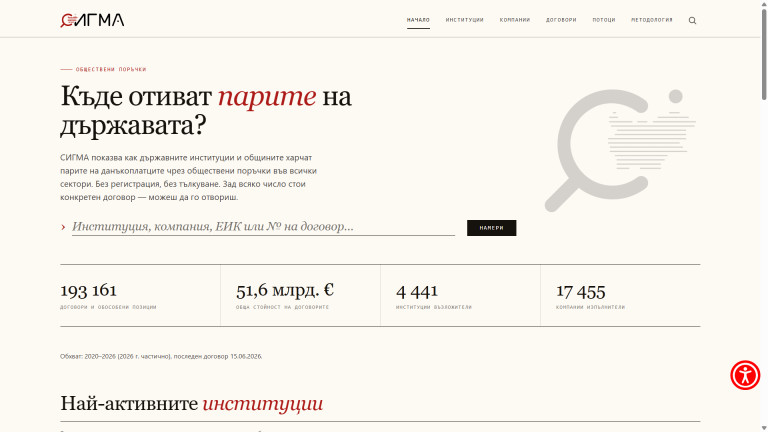
Task: Select the НАЧАЛО menu item
Action: 418,20
